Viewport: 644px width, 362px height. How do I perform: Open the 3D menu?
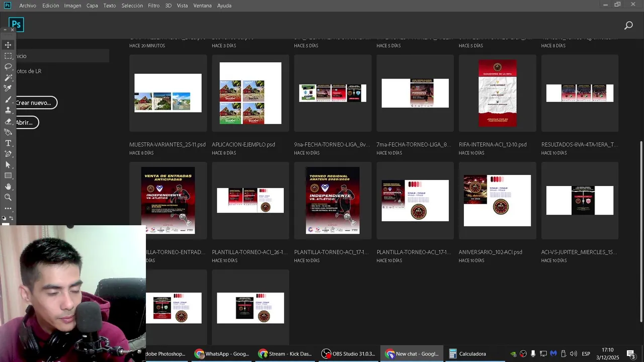[168, 6]
